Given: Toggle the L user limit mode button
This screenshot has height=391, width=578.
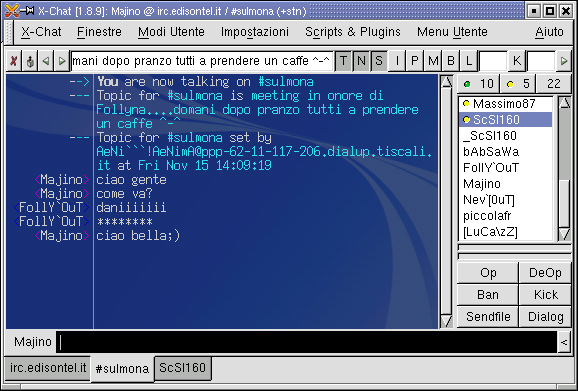Looking at the screenshot, I should click(x=468, y=61).
